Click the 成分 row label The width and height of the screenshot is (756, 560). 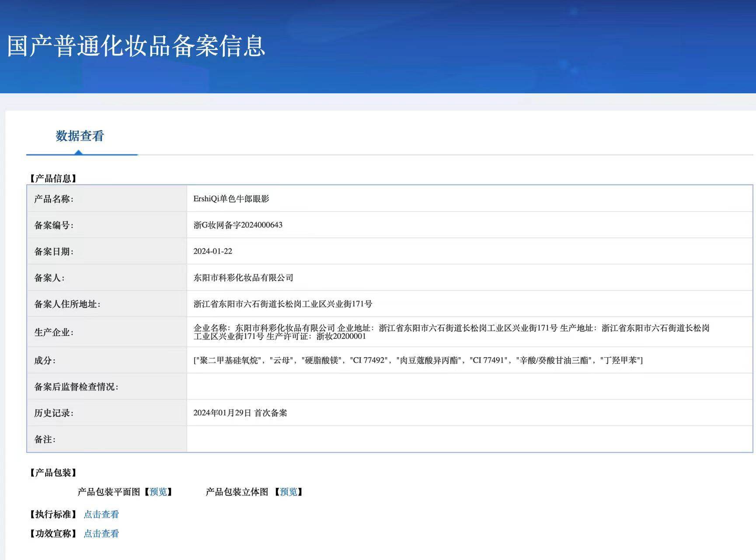point(45,360)
